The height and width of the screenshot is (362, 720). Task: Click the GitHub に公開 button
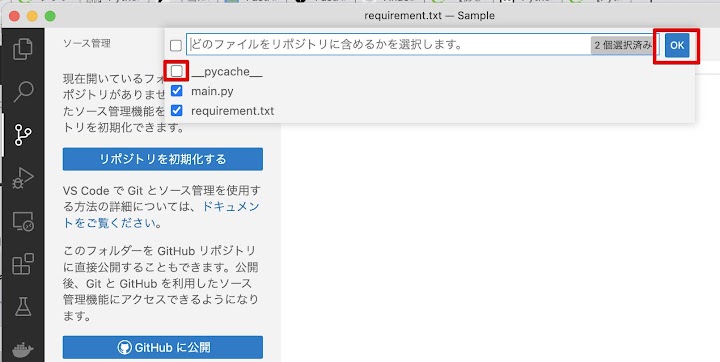(x=163, y=347)
